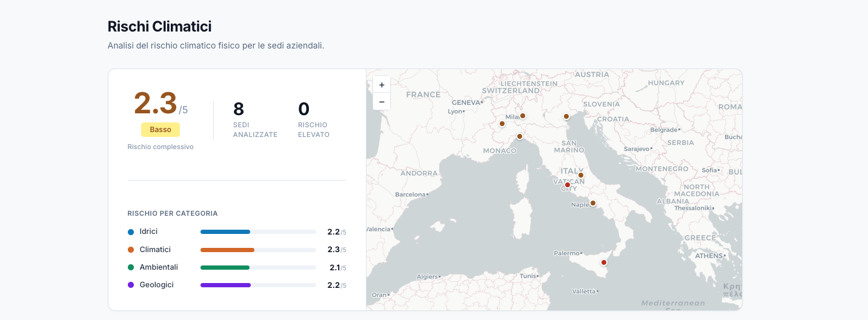Click the orange Climatici category dot
Viewport: 868px width, 320px height.
point(131,250)
